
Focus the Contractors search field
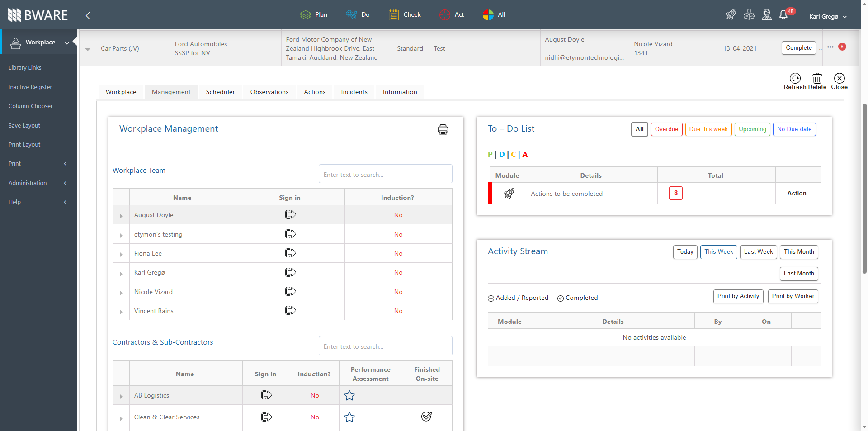coord(385,346)
